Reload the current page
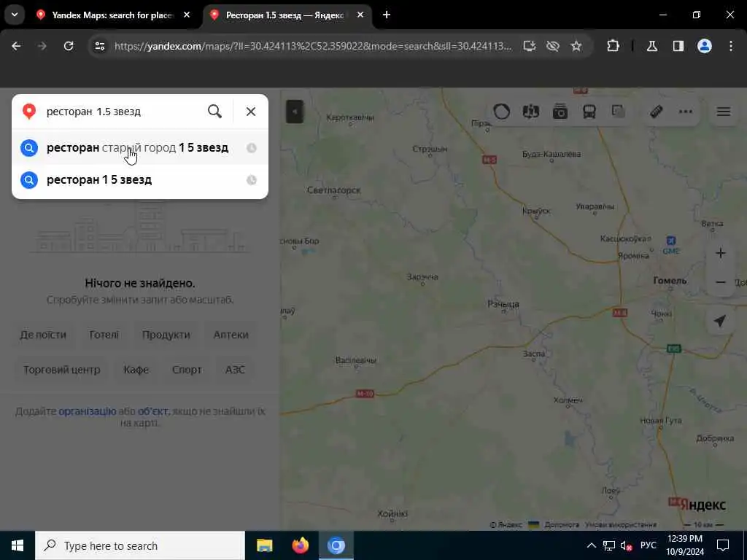Image resolution: width=747 pixels, height=560 pixels. point(69,46)
